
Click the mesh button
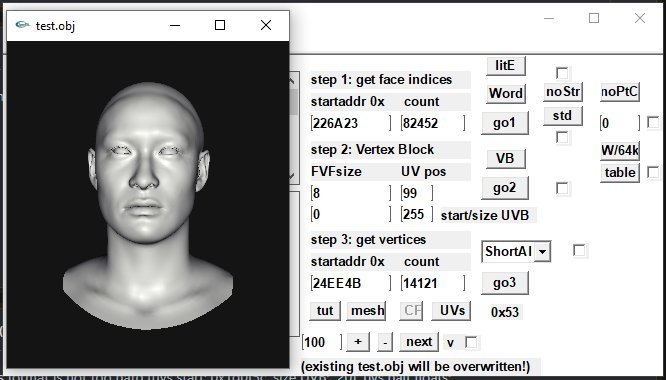367,311
